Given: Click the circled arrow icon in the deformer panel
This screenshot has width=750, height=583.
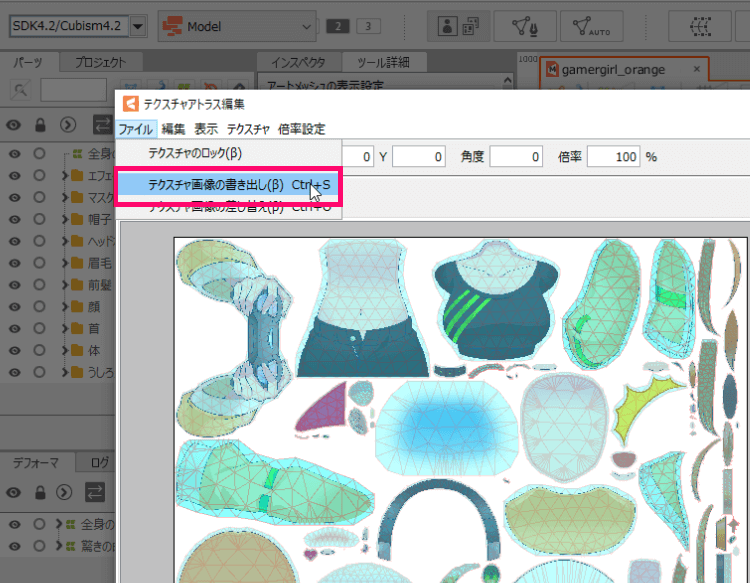Looking at the screenshot, I should point(64,492).
